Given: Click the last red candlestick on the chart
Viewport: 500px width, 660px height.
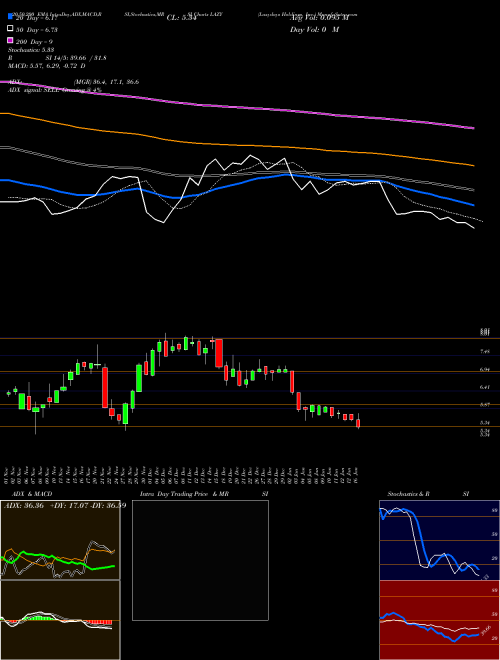Looking at the screenshot, I should [x=358, y=423].
